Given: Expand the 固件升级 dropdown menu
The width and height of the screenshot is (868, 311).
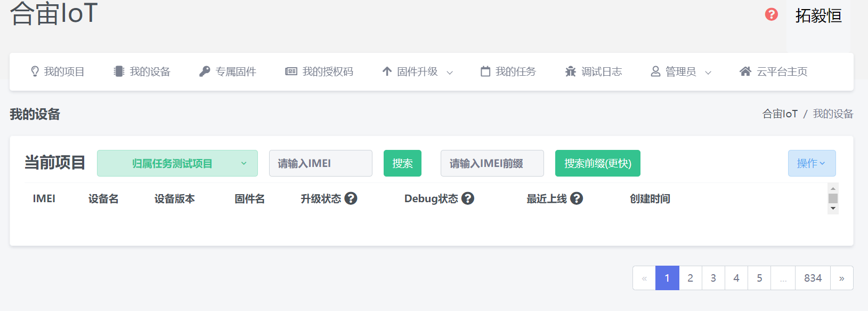Looking at the screenshot, I should pyautogui.click(x=417, y=71).
